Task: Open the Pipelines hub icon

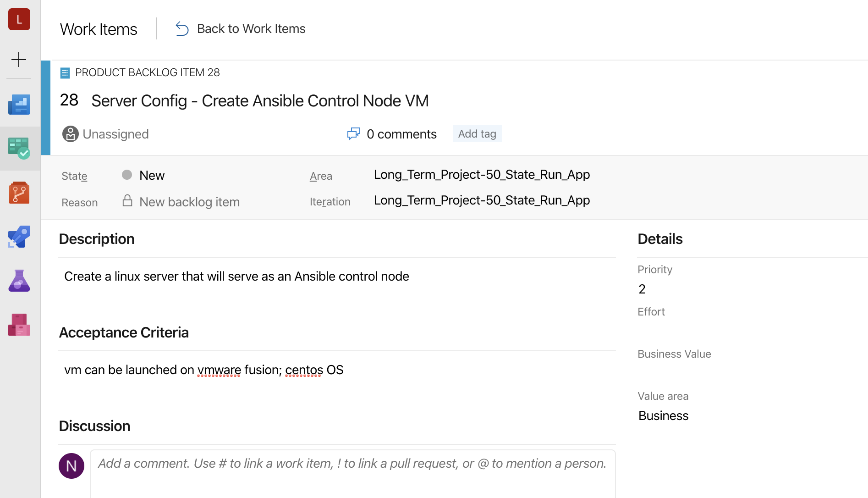Action: pos(19,237)
